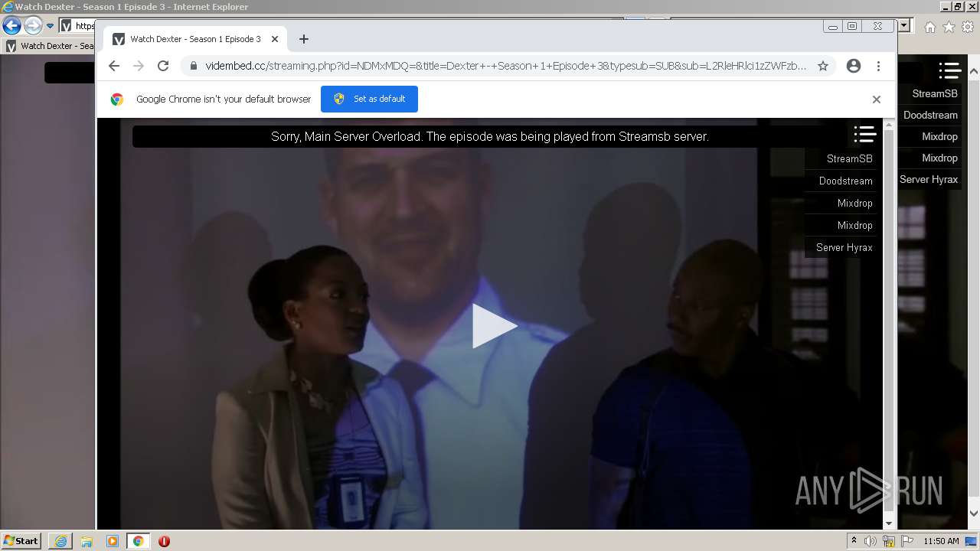
Task: Open Internet Explorer recent pages dropdown
Action: click(50, 26)
